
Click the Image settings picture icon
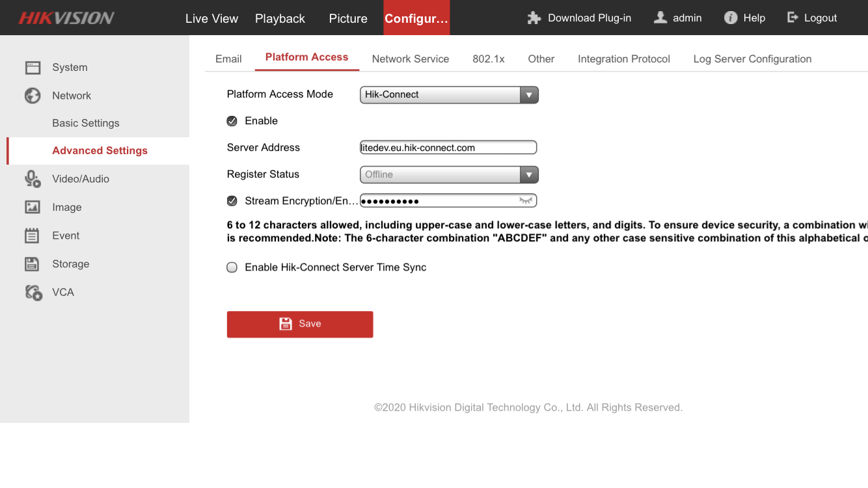pos(33,208)
